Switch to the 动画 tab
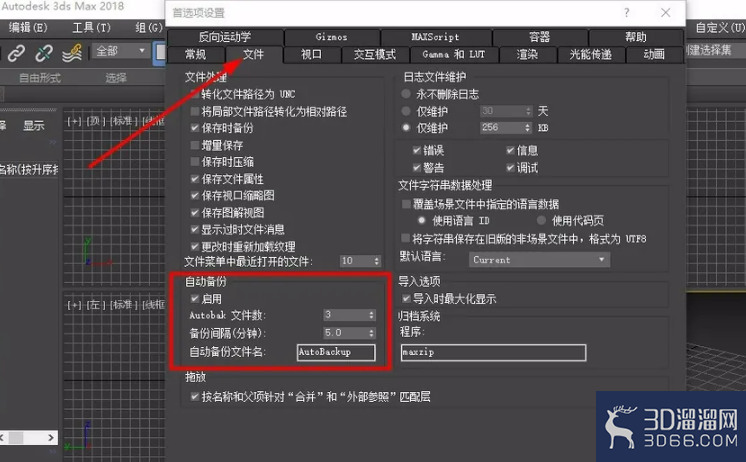746x462 pixels. coord(654,55)
